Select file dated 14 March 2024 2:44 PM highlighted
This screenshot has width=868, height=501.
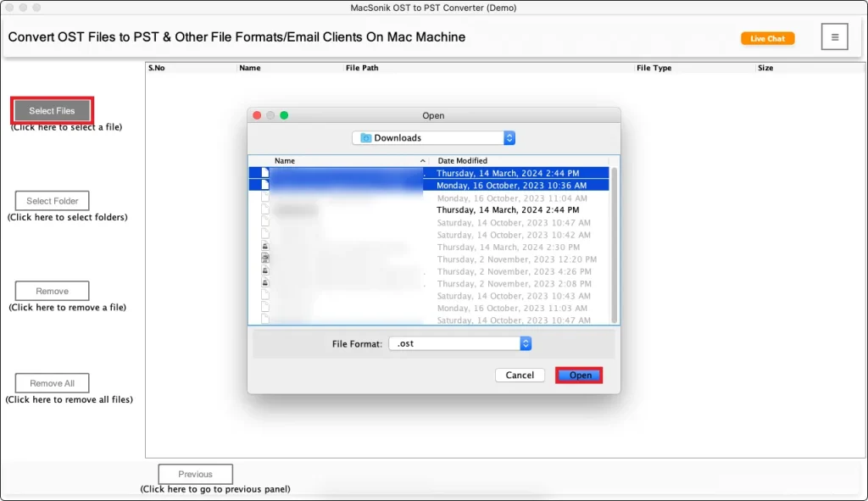tap(508, 173)
